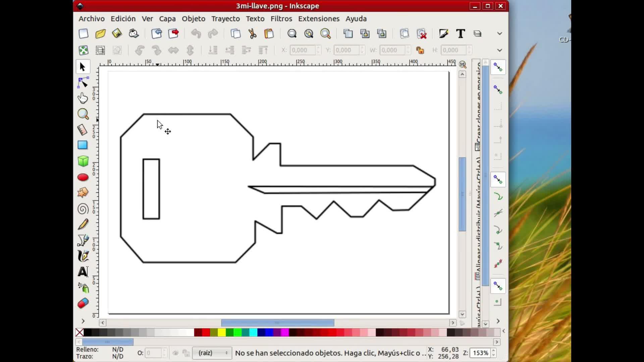This screenshot has width=644, height=362.
Task: Select the eraser tool
Action: [83, 303]
